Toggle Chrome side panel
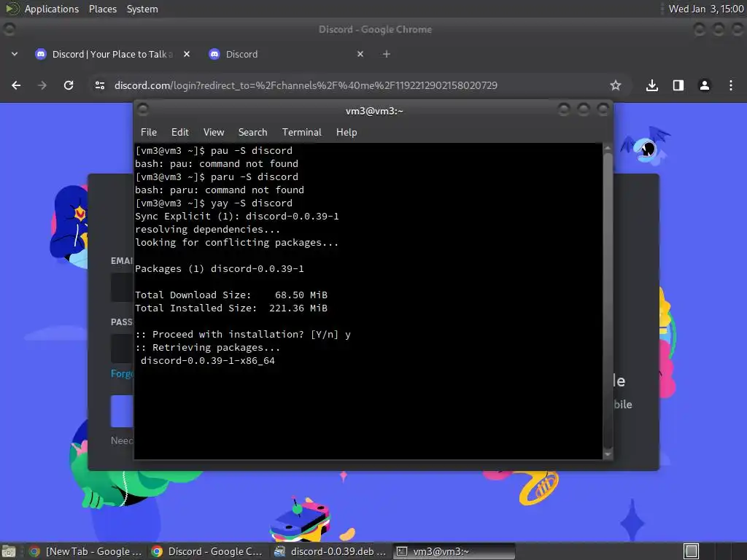747x560 pixels. tap(678, 85)
